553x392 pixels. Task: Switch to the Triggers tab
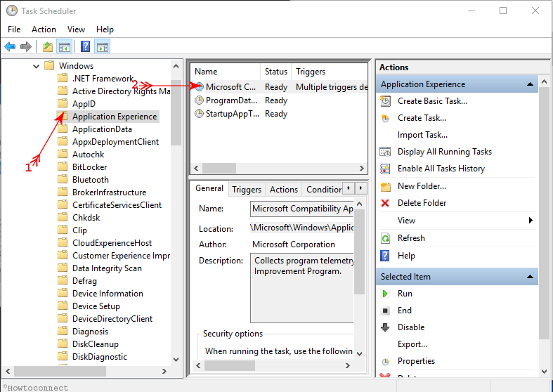pos(247,190)
